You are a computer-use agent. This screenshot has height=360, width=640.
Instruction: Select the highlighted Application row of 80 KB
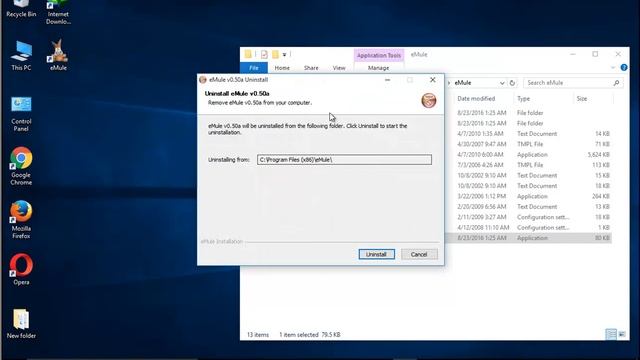(529, 238)
